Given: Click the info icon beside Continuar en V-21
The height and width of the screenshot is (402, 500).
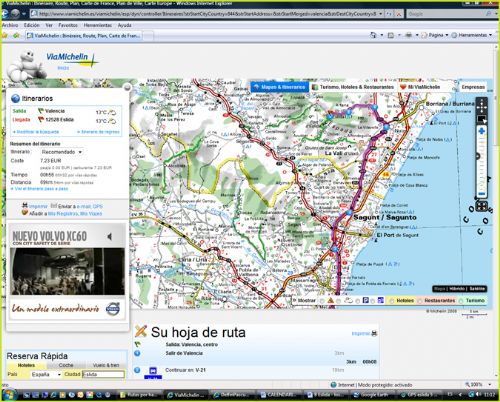Looking at the screenshot, I should click(137, 370).
